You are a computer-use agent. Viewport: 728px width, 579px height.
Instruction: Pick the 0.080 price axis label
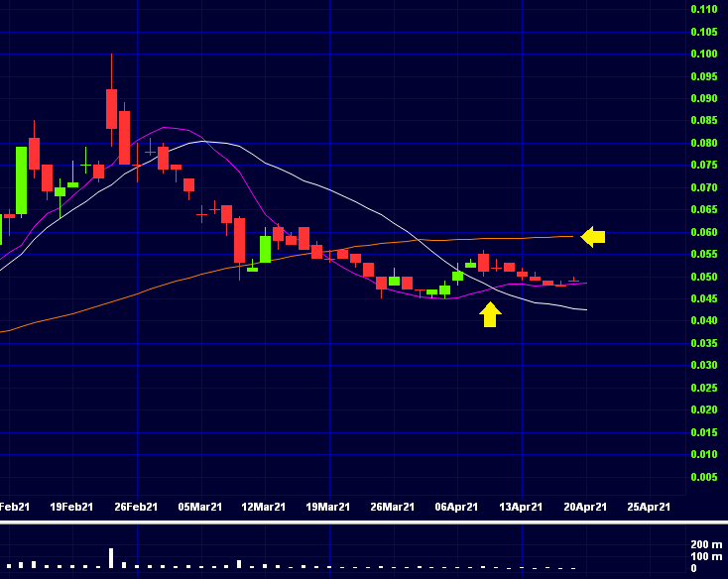click(x=704, y=143)
